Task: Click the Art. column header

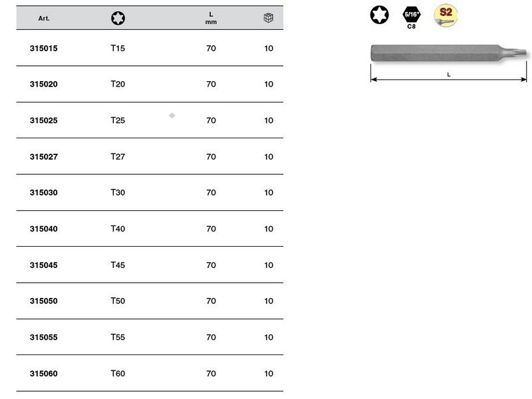Action: pos(44,19)
